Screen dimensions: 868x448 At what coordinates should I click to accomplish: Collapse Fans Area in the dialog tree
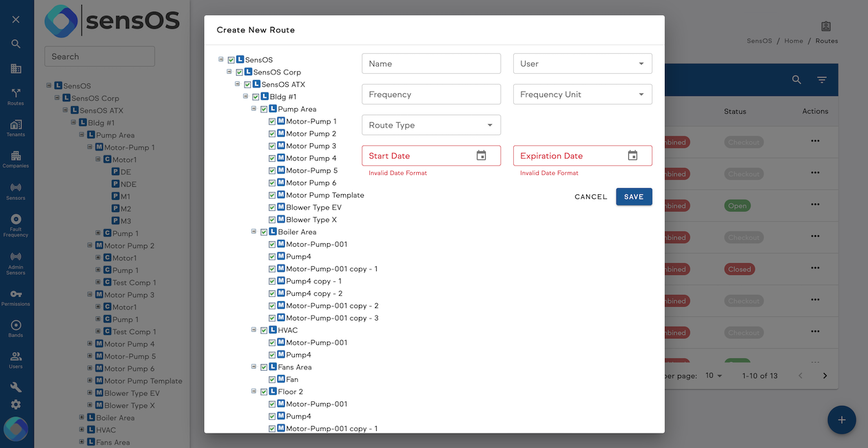pyautogui.click(x=254, y=367)
